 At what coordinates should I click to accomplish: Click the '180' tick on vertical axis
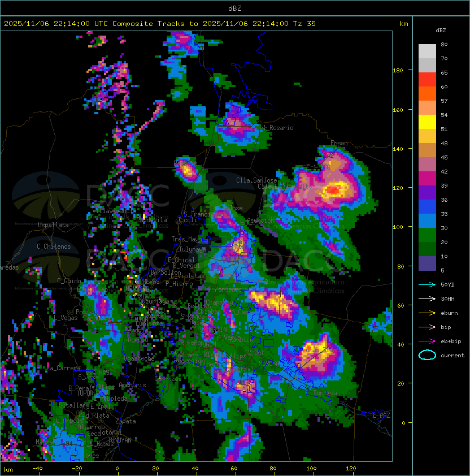click(x=398, y=71)
